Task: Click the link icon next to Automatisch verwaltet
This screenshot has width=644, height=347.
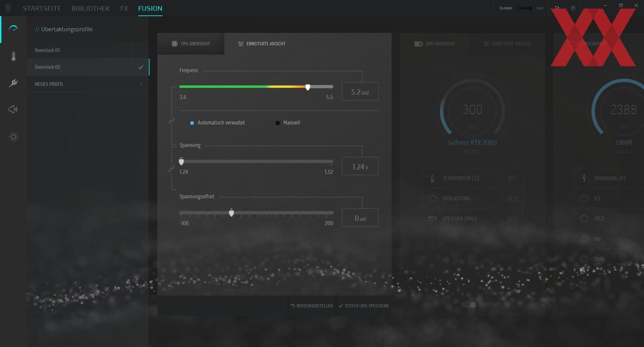Action: click(171, 121)
